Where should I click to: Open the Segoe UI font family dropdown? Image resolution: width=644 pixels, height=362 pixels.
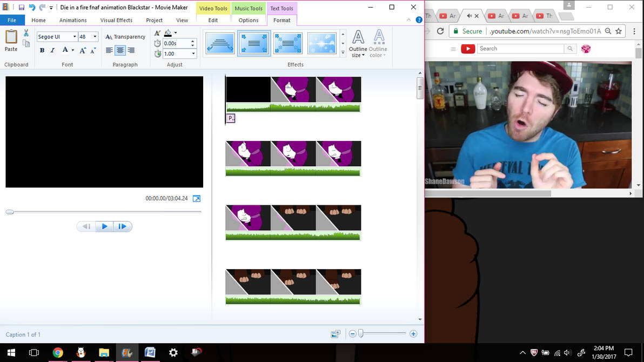pos(75,37)
